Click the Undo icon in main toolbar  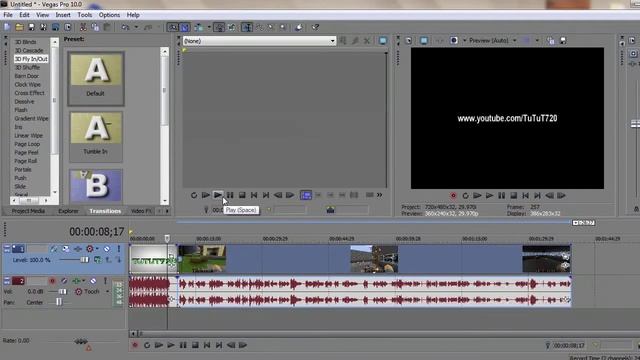click(x=125, y=27)
